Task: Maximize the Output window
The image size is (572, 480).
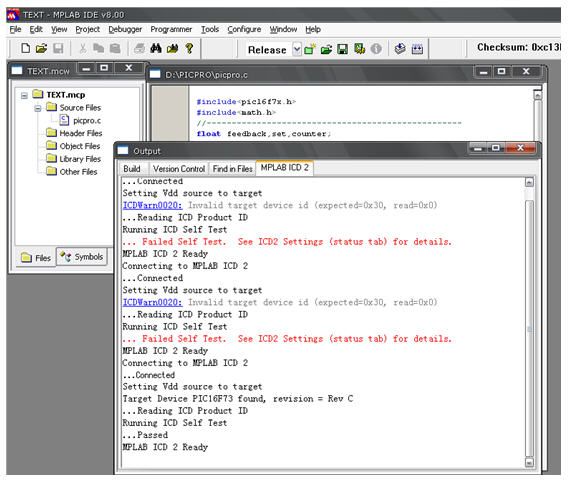Action: coord(495,148)
